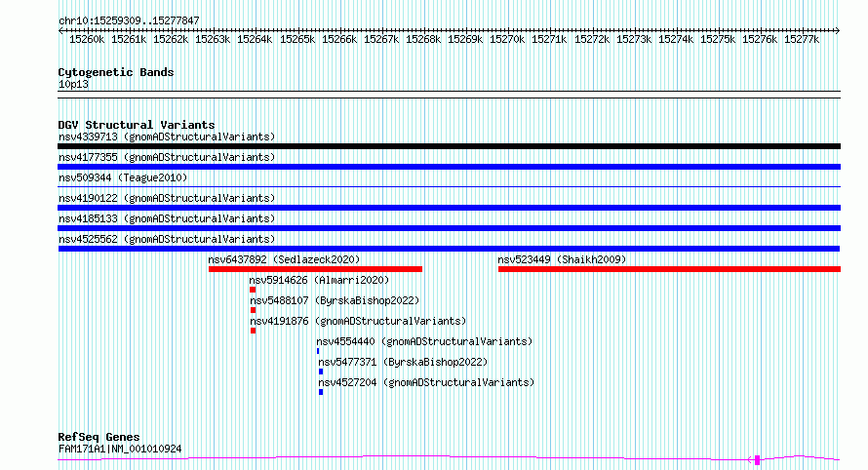868x470 pixels.
Task: Select the nsv4190122 blue variant bar
Action: coord(449,208)
